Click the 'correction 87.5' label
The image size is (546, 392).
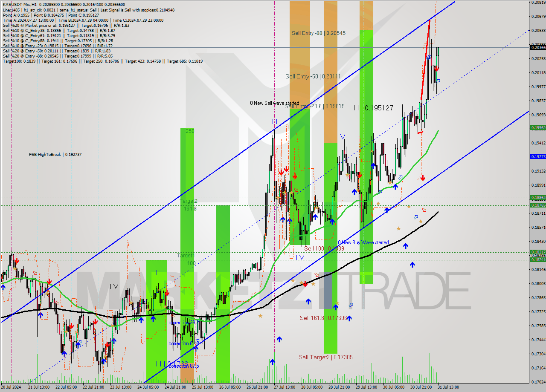point(183,366)
